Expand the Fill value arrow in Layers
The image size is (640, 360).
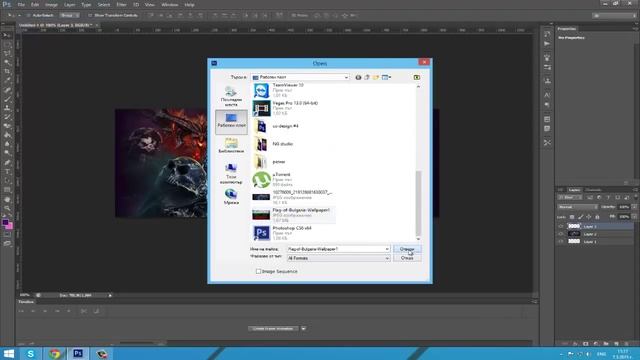tap(634, 217)
